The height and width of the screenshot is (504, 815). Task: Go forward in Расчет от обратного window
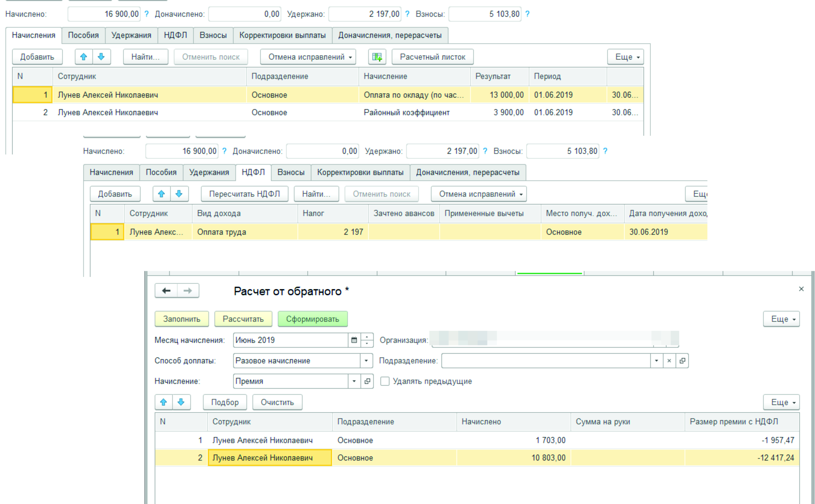point(188,291)
